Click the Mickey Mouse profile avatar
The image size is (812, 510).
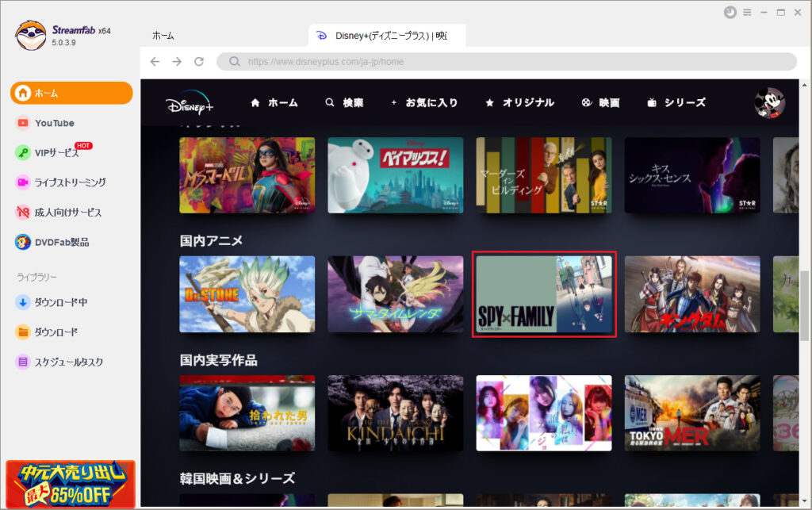coord(769,102)
